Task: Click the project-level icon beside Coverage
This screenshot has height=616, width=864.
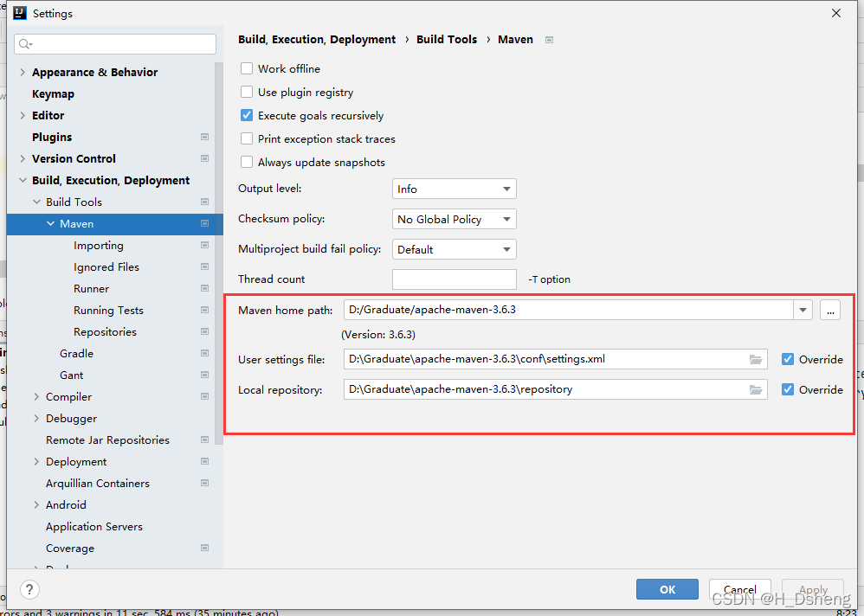Action: pos(204,549)
